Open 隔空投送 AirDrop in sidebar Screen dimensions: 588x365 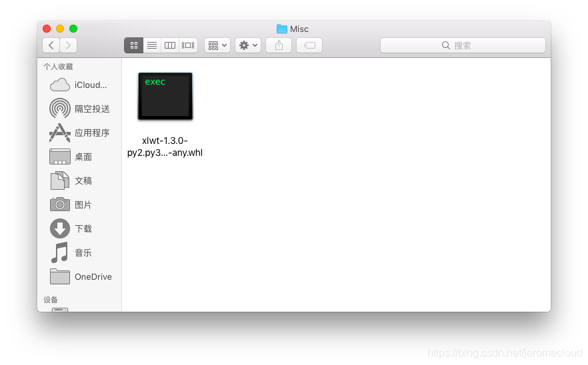[79, 109]
